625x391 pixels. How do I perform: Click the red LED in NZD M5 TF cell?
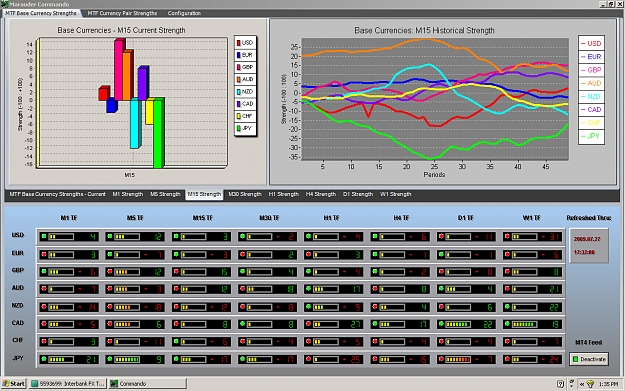tap(110, 307)
